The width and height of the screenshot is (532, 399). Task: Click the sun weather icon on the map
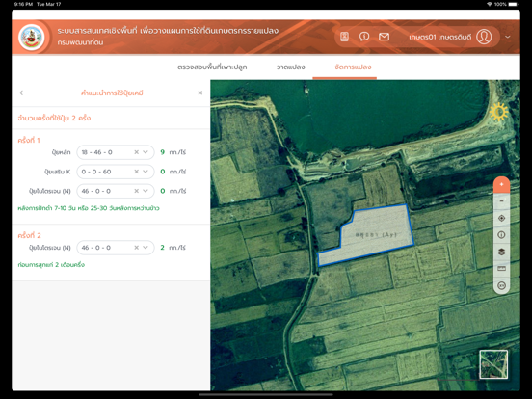point(498,112)
